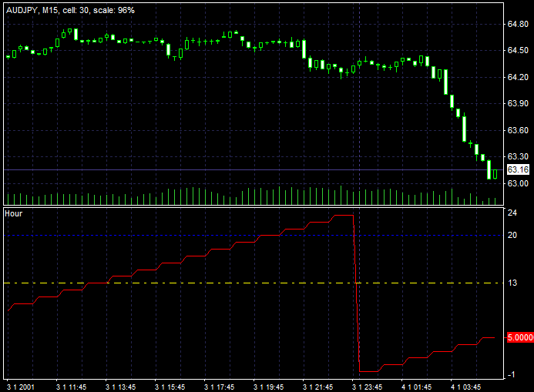
Task: Click the red indicator value 5.0000 label
Action: point(520,337)
